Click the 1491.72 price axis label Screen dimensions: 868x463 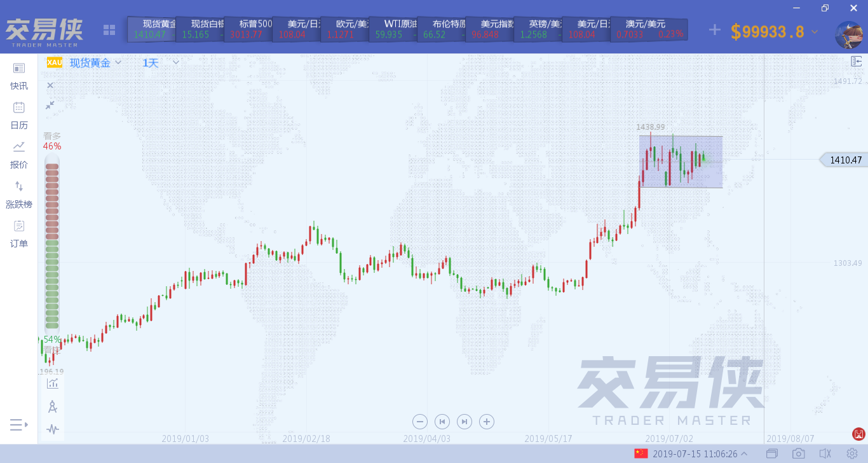point(848,81)
